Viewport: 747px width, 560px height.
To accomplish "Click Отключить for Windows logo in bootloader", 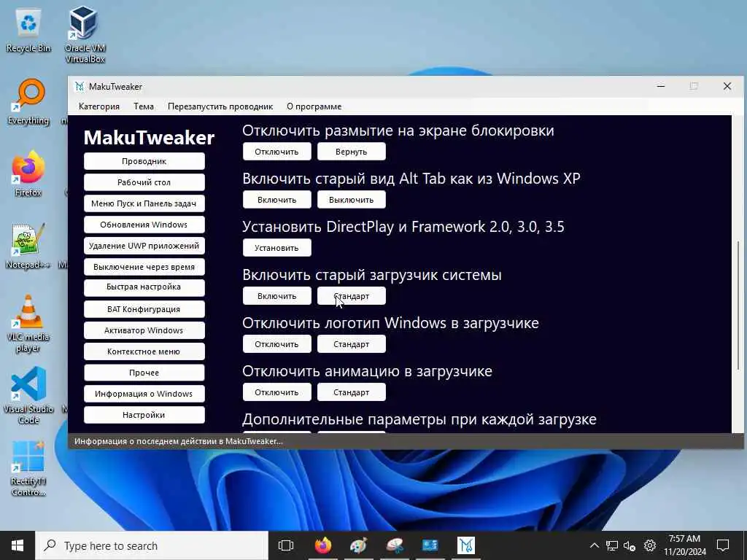I will [x=276, y=344].
